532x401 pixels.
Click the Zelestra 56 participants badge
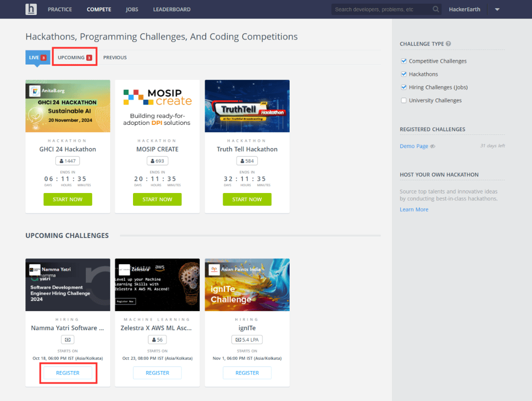click(x=157, y=340)
